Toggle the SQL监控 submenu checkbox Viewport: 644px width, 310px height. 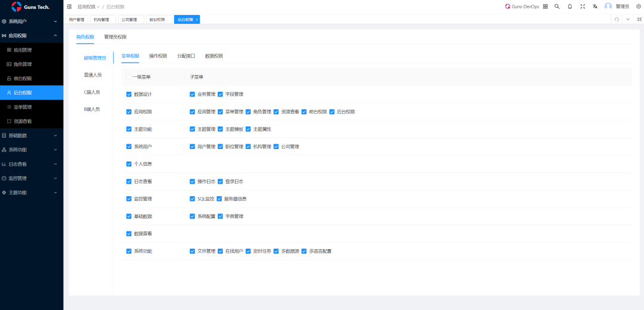coord(192,199)
